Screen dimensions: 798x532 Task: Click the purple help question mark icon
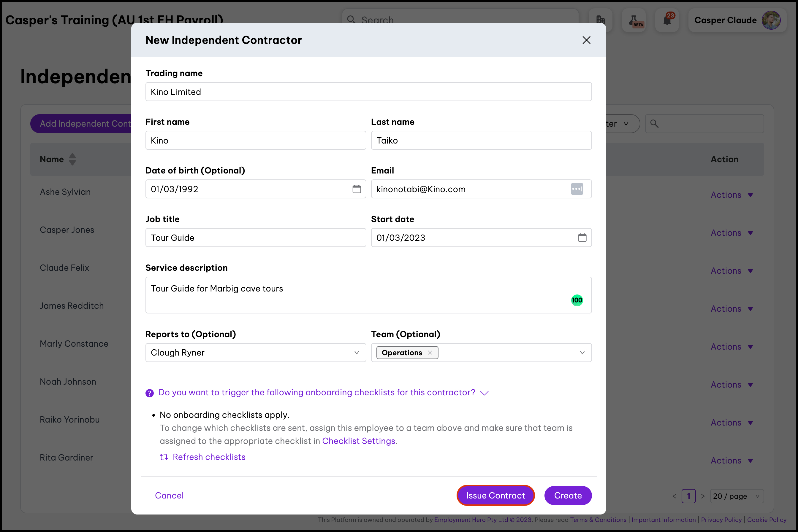[x=149, y=393]
